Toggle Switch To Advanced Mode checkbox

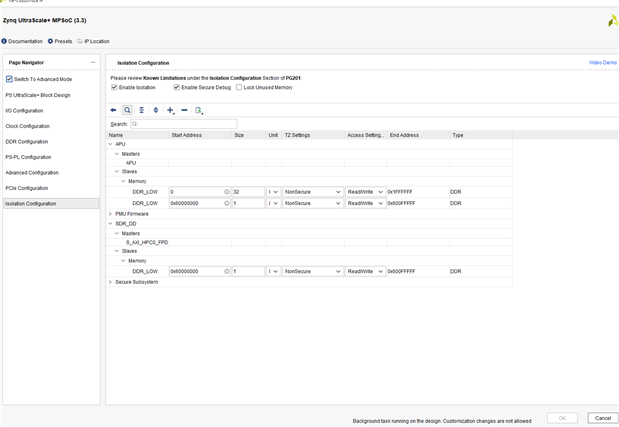(x=10, y=79)
